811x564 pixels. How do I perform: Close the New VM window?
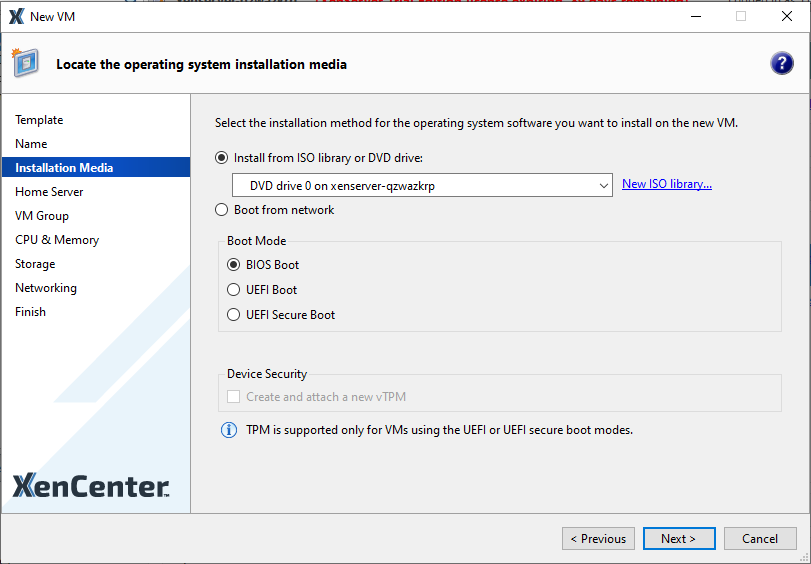click(787, 17)
